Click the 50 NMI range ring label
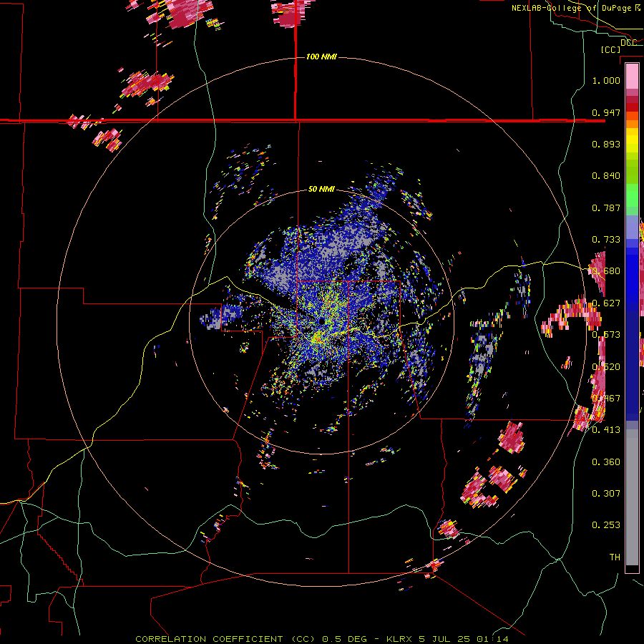Screen dimensions: 644x644 tap(321, 189)
